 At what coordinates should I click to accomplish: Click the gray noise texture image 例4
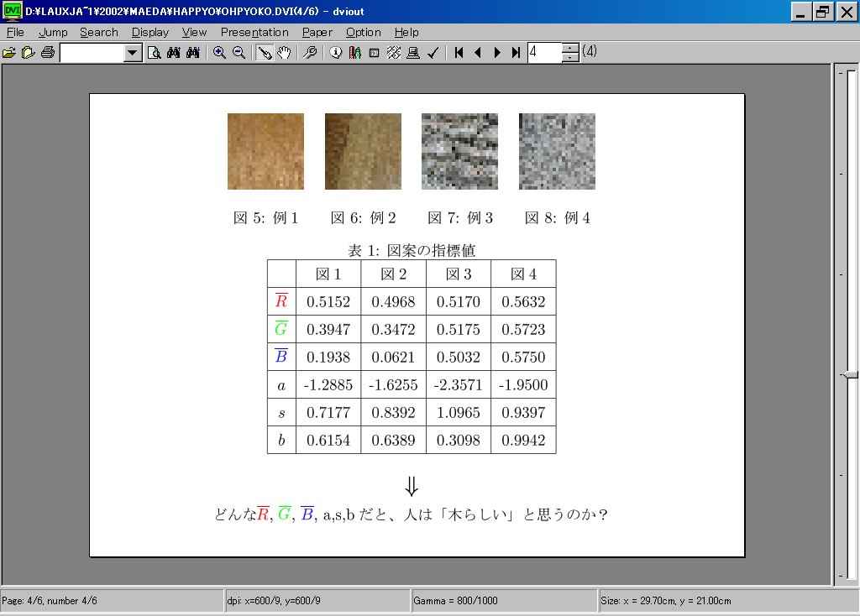[x=558, y=151]
